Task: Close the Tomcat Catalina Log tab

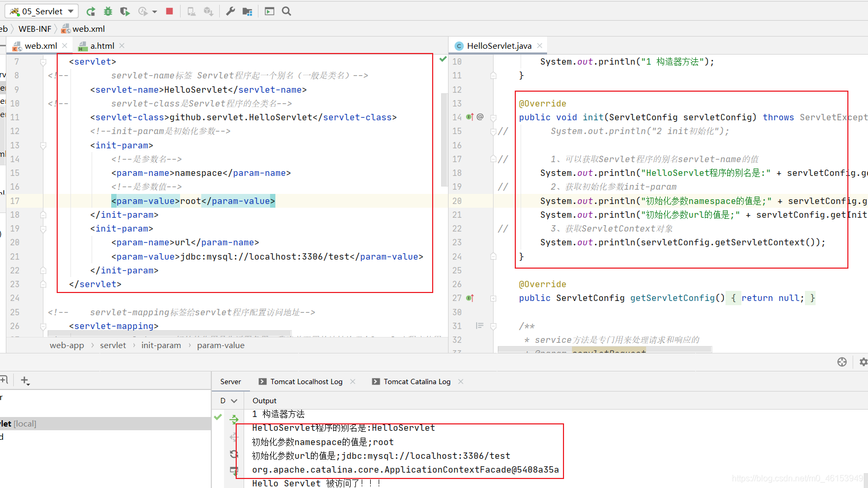Action: (x=461, y=381)
